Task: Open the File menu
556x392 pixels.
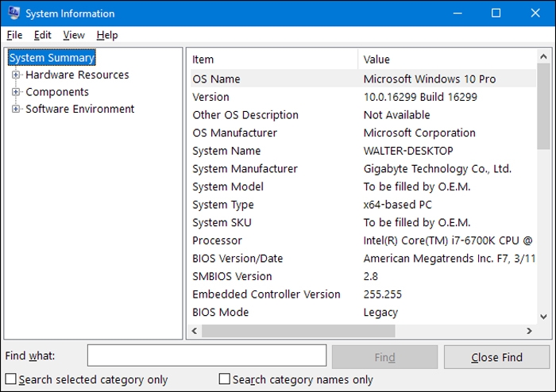Action: [x=14, y=35]
